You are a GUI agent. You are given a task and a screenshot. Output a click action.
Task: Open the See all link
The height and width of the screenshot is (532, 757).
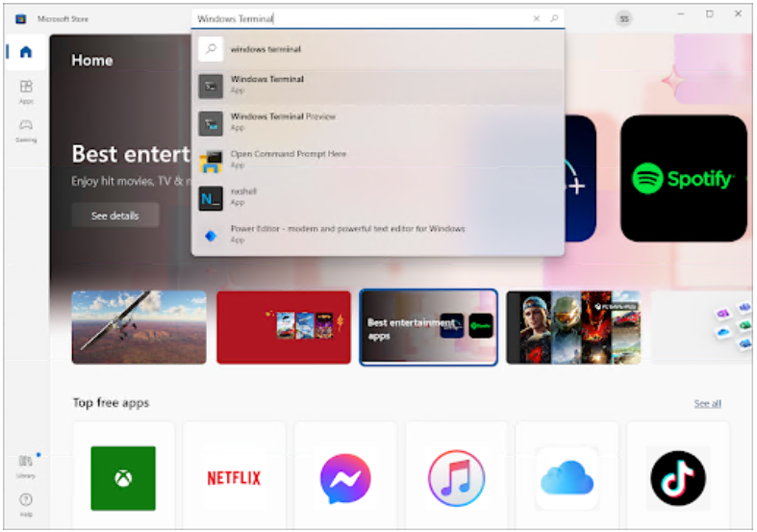pos(707,403)
